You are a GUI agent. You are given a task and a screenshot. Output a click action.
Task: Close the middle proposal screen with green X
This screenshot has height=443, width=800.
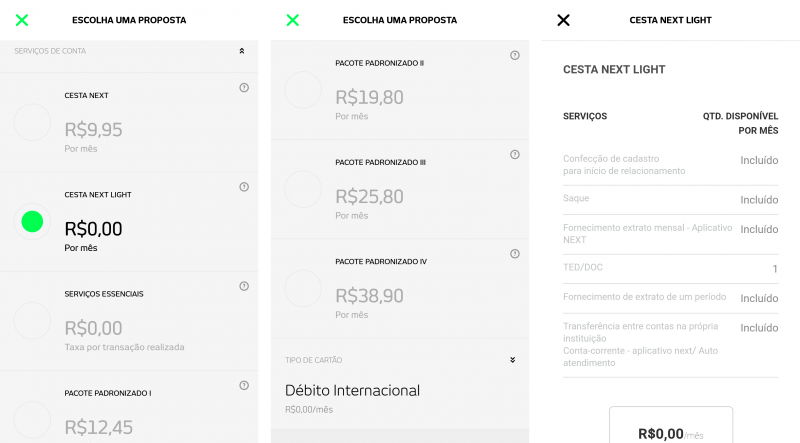(293, 20)
